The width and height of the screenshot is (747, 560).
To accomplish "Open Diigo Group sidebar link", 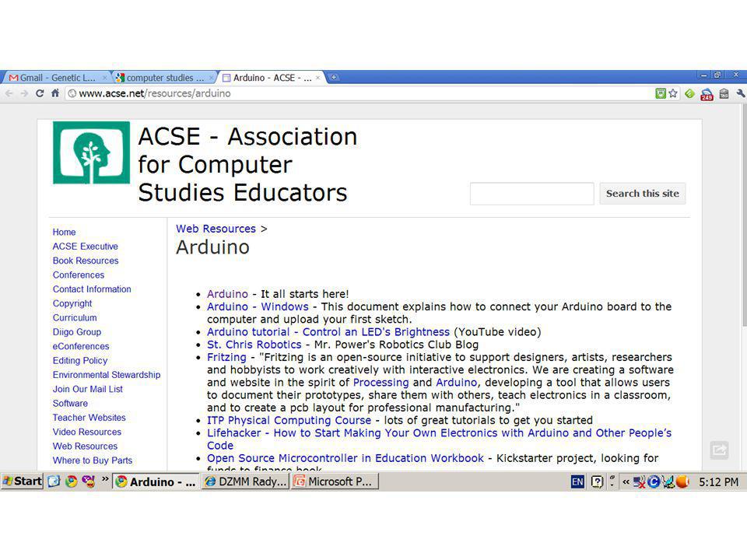I will click(77, 332).
